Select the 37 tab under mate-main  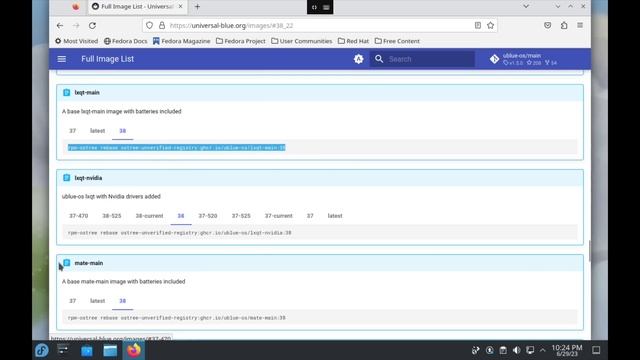(x=73, y=301)
